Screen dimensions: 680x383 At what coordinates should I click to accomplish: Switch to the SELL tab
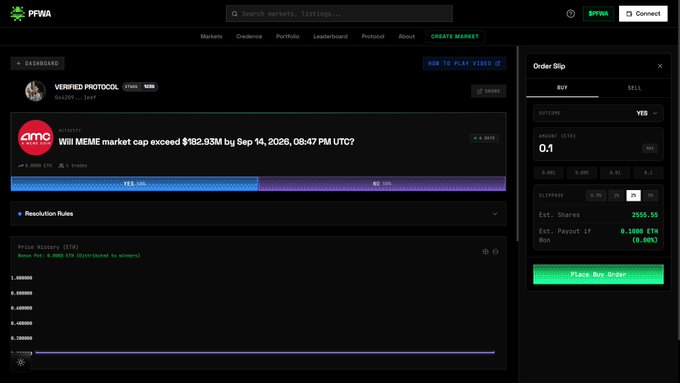634,88
